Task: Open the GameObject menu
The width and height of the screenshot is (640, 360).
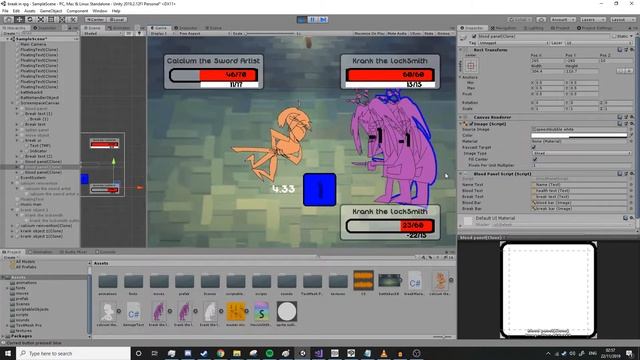Action: 51,11
